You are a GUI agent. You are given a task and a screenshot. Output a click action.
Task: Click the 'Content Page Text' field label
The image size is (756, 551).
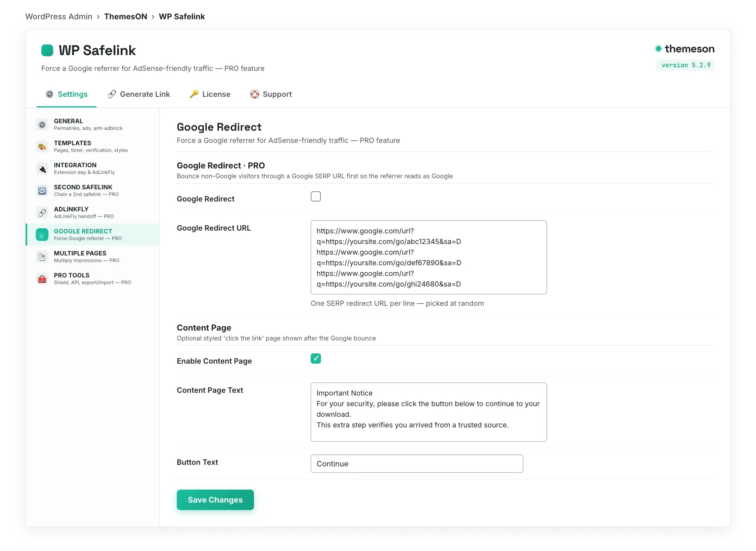[x=210, y=390]
